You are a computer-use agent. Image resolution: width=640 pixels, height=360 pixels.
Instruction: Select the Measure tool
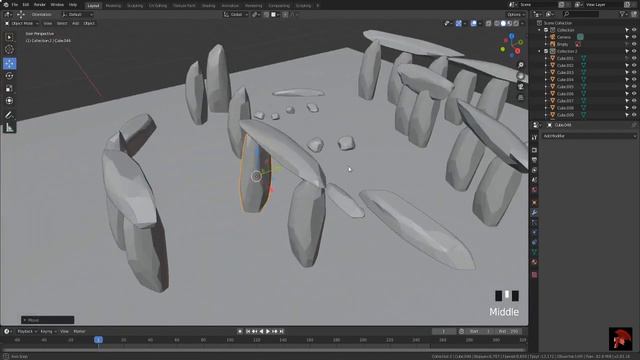coord(9,128)
